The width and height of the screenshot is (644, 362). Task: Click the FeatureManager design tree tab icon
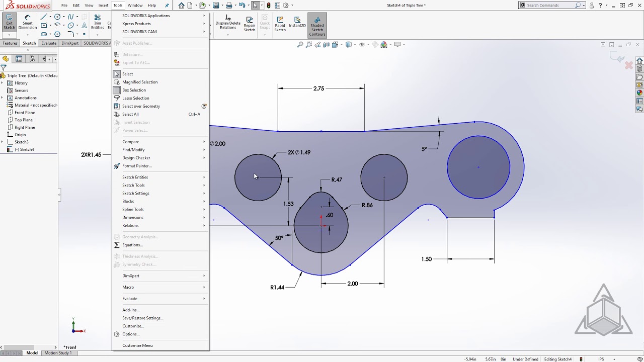(6, 59)
